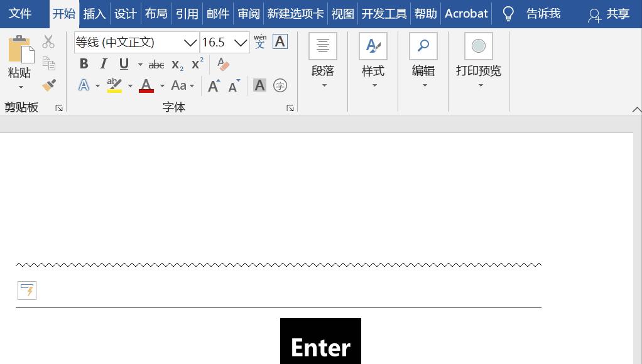
Task: Apply strikethrough to text
Action: point(156,63)
